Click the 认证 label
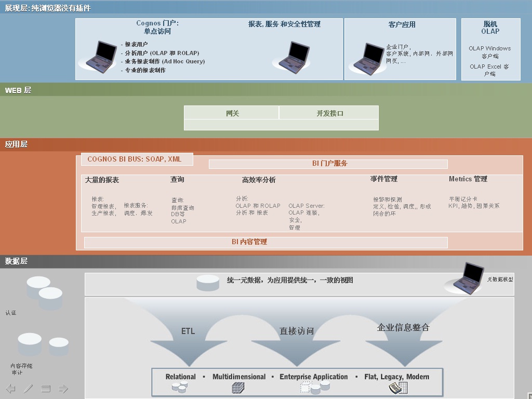Viewport: 532px width, 399px height. 11,313
